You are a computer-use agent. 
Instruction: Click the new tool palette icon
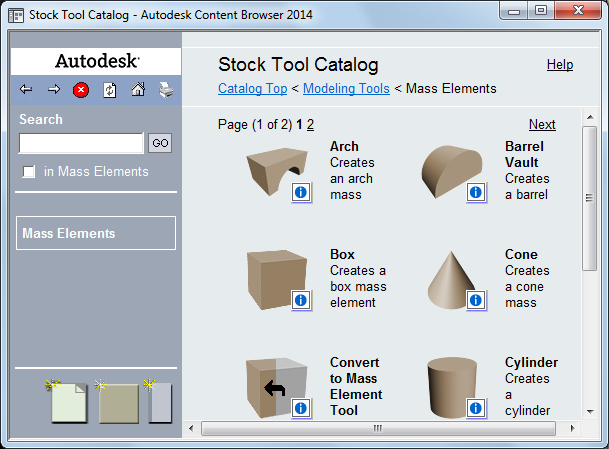pyautogui.click(x=160, y=402)
